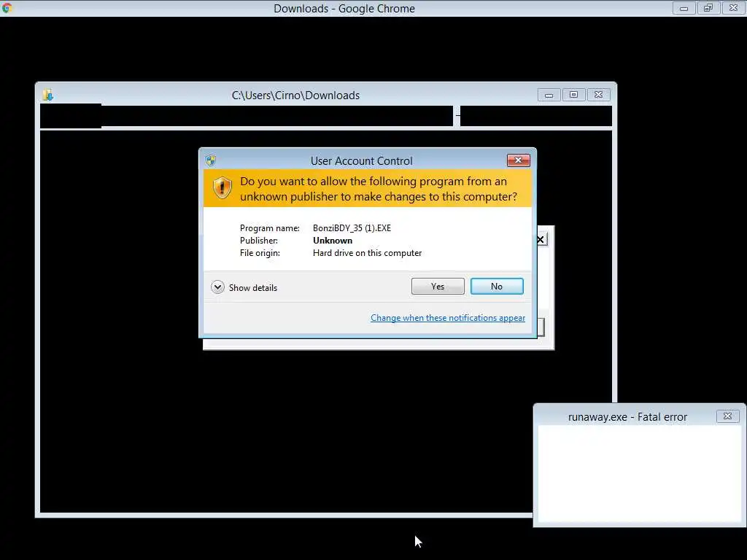
Task: Click the runaway.exe - Fatal error title
Action: point(627,417)
